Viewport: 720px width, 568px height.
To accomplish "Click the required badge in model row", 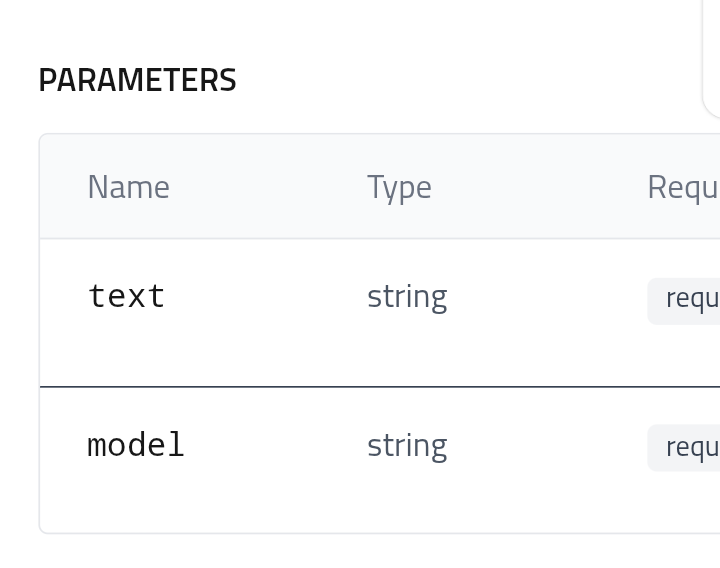I will tap(684, 448).
